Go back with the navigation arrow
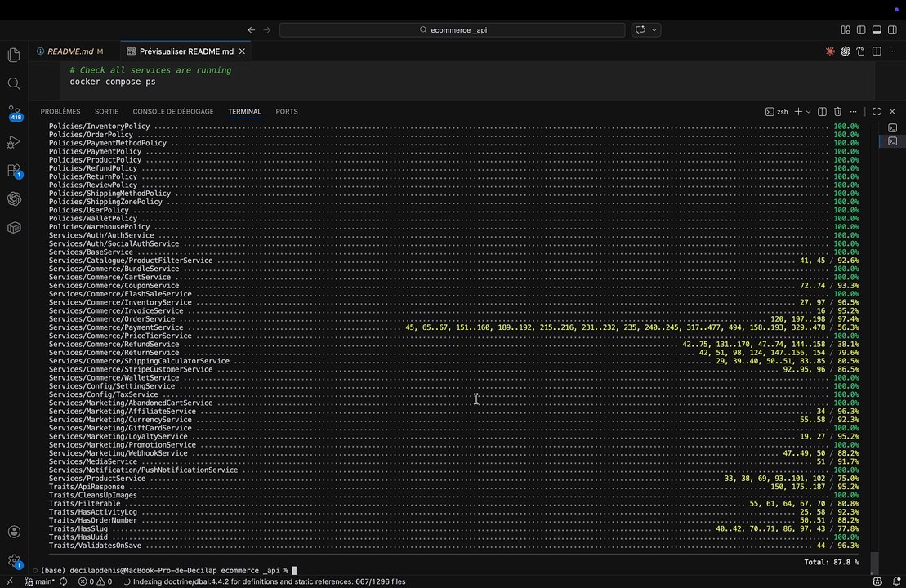The height and width of the screenshot is (588, 906). pyautogui.click(x=251, y=30)
